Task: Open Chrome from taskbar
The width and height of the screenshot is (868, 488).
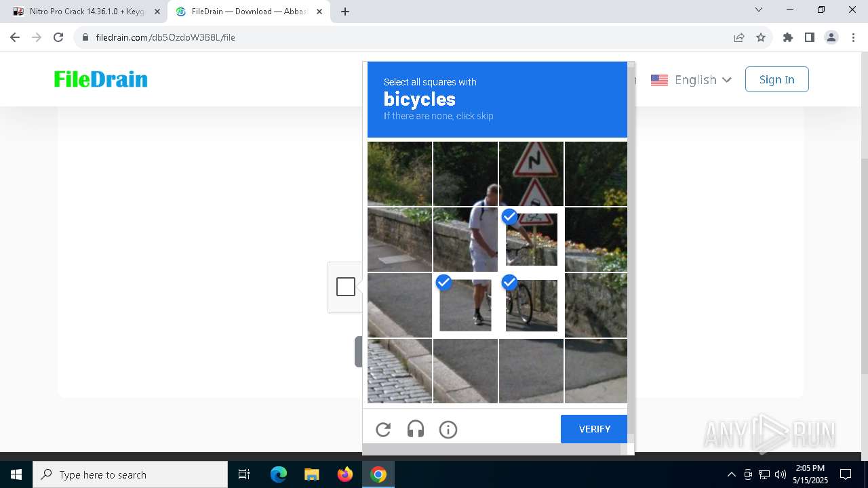Action: pos(378,474)
